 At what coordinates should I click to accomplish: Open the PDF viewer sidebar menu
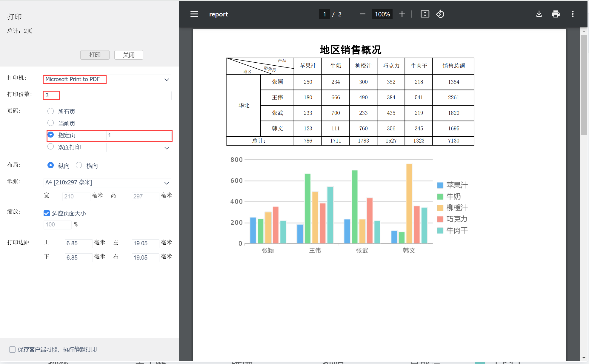tap(194, 14)
